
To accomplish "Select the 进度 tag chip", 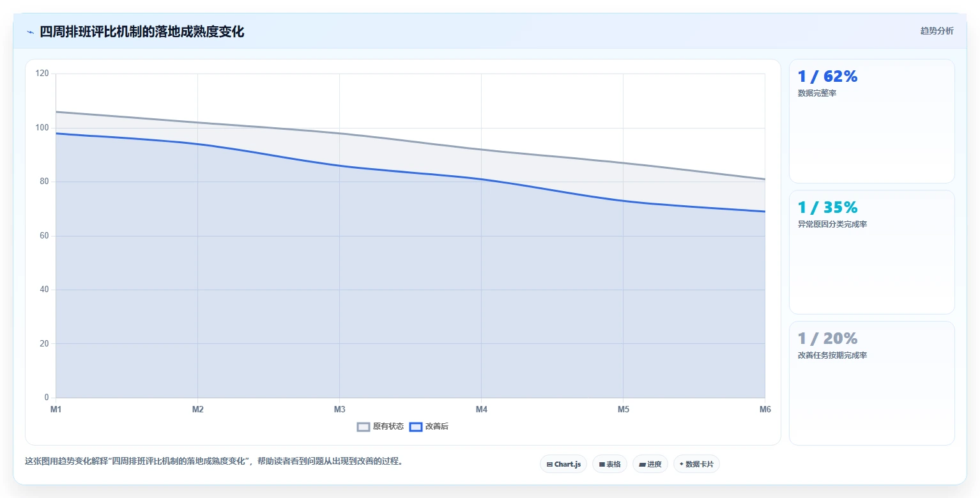I will coord(650,464).
